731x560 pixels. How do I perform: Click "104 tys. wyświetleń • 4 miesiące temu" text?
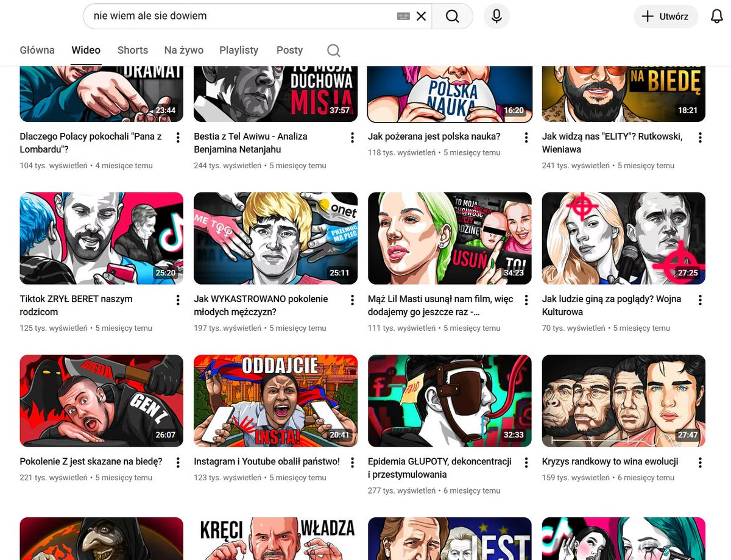coord(86,165)
